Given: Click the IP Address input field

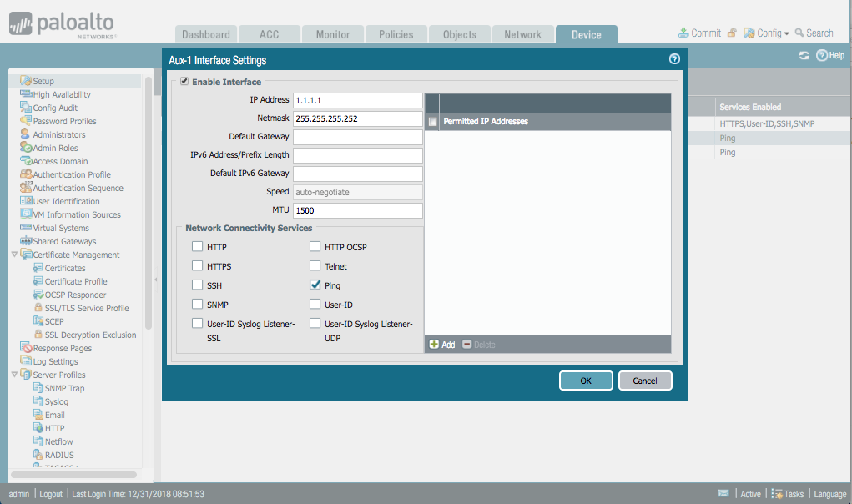Looking at the screenshot, I should point(357,100).
